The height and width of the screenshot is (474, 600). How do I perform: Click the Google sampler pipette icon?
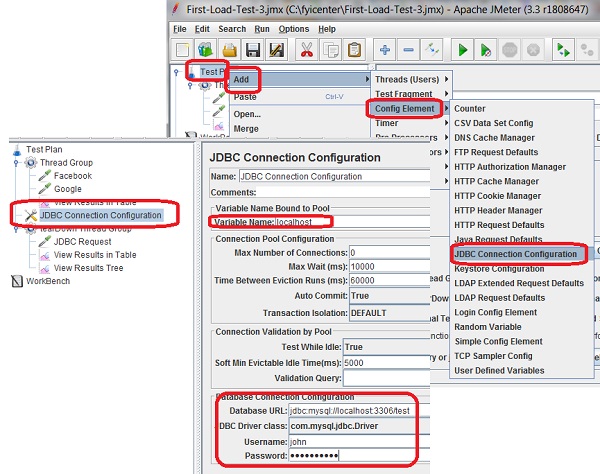click(x=44, y=189)
